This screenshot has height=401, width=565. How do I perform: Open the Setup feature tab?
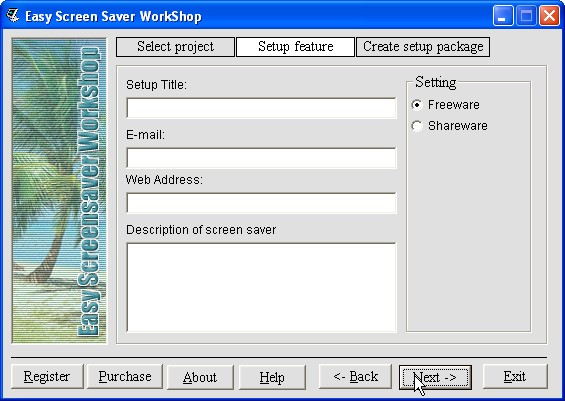[295, 47]
